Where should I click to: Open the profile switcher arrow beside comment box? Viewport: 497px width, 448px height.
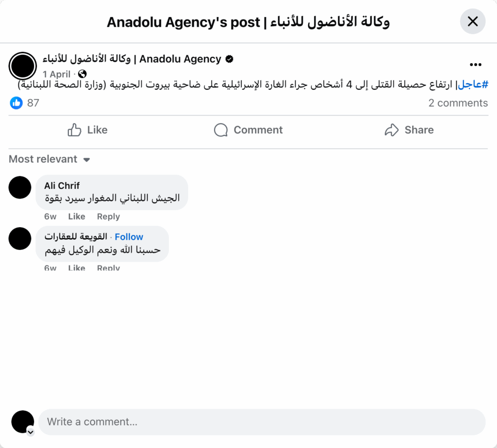[31, 431]
